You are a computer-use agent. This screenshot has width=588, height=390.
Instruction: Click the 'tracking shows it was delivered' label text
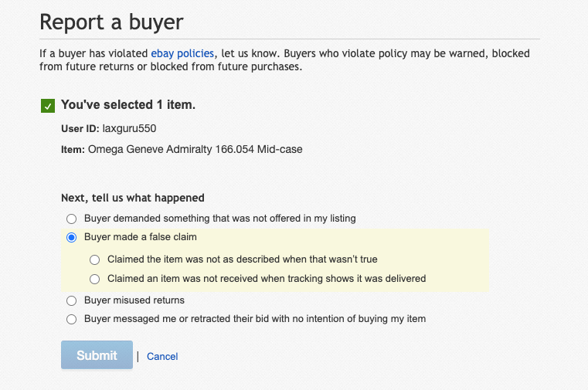tap(267, 279)
